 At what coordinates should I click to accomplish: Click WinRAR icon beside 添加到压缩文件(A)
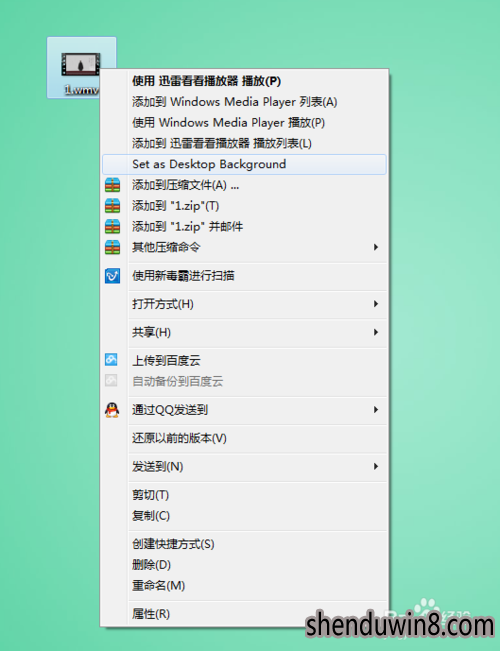tap(113, 185)
